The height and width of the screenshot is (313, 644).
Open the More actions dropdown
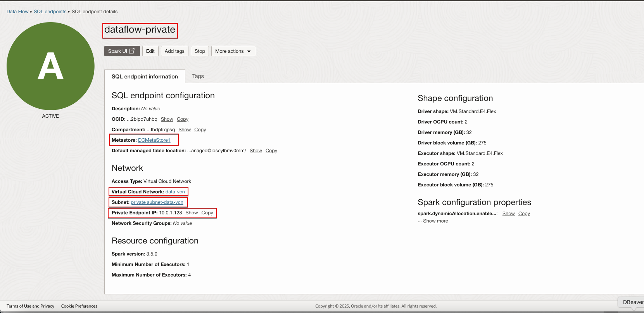click(x=233, y=51)
